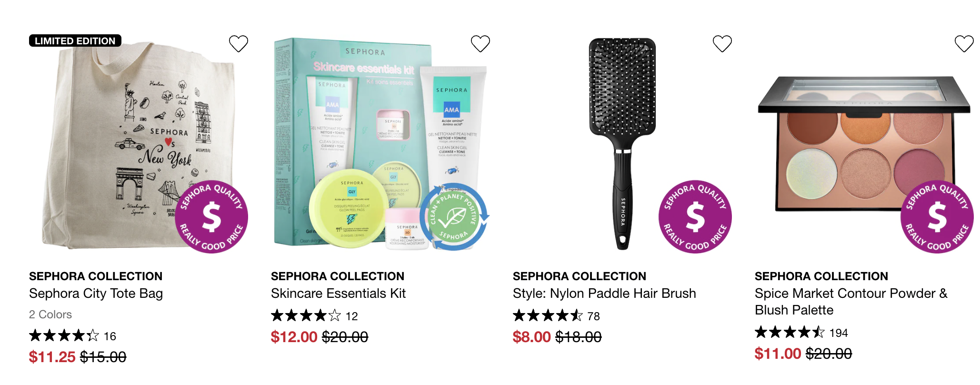This screenshot has height=385, width=980.
Task: Tap heart icon on Spice Market Palette
Action: click(x=964, y=44)
